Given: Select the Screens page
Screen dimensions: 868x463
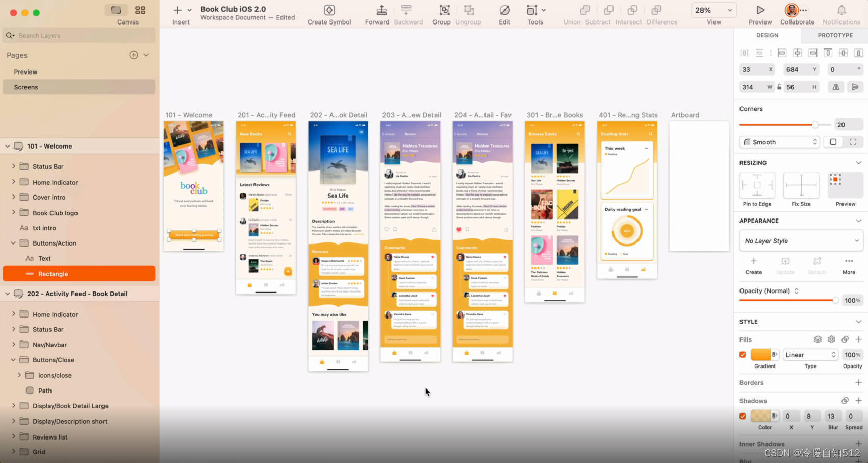Looking at the screenshot, I should [x=79, y=87].
